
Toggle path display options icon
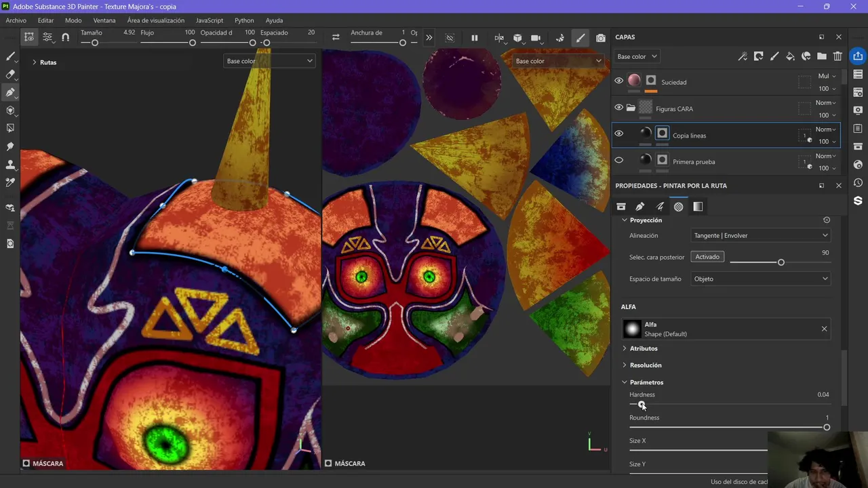(x=29, y=37)
